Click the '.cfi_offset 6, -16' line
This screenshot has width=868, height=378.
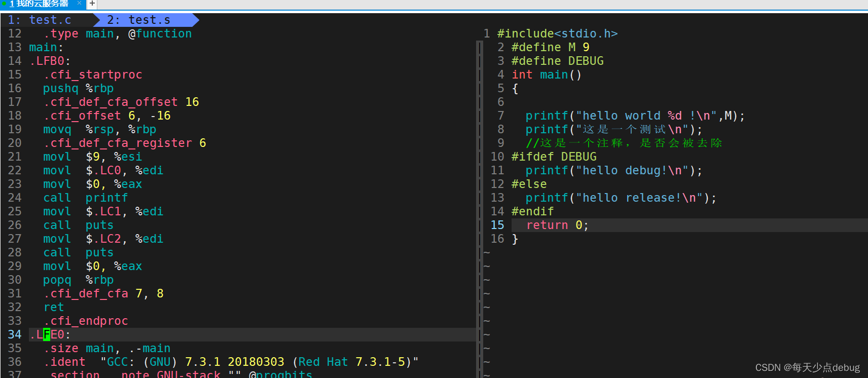pos(107,116)
